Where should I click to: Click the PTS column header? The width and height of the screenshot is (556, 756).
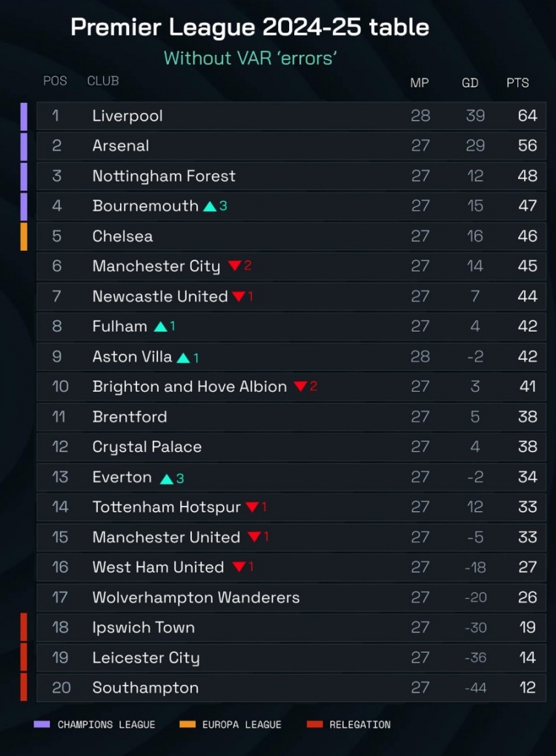click(517, 83)
